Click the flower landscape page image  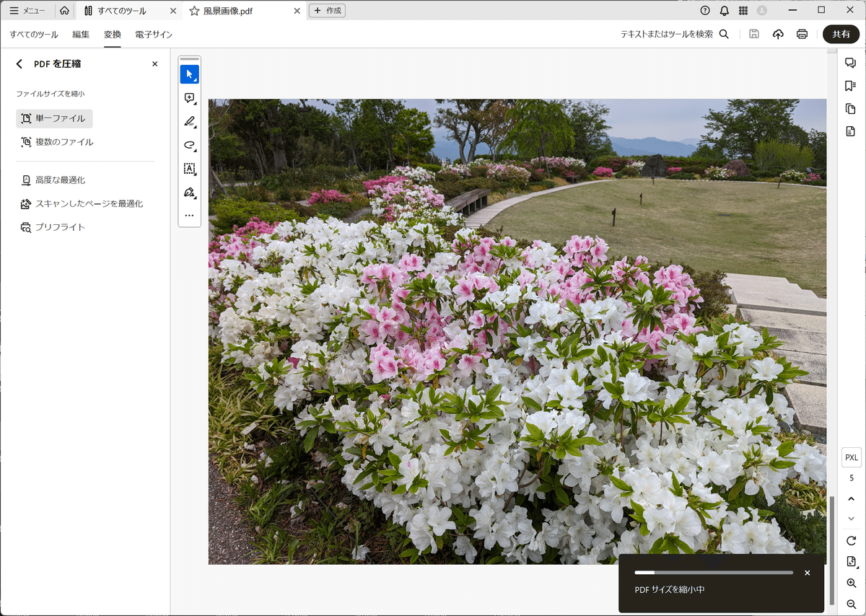click(517, 332)
